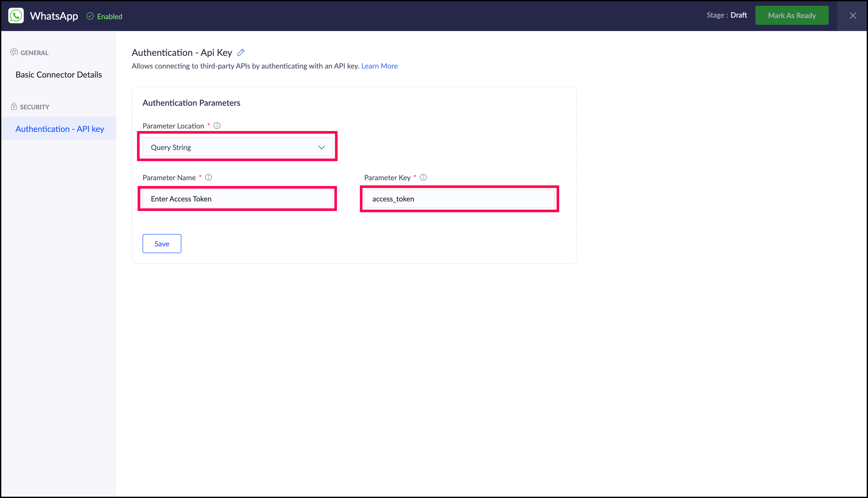Click the General section icon in sidebar

[14, 52]
